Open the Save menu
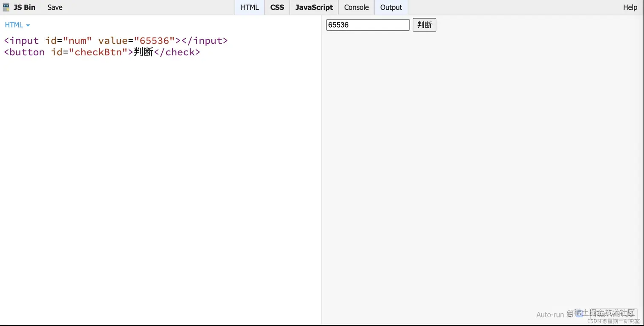This screenshot has width=644, height=326. click(55, 7)
